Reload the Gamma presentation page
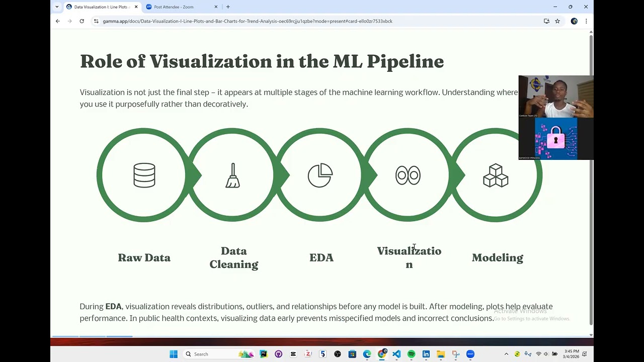Image resolution: width=644 pixels, height=362 pixels. [x=82, y=21]
